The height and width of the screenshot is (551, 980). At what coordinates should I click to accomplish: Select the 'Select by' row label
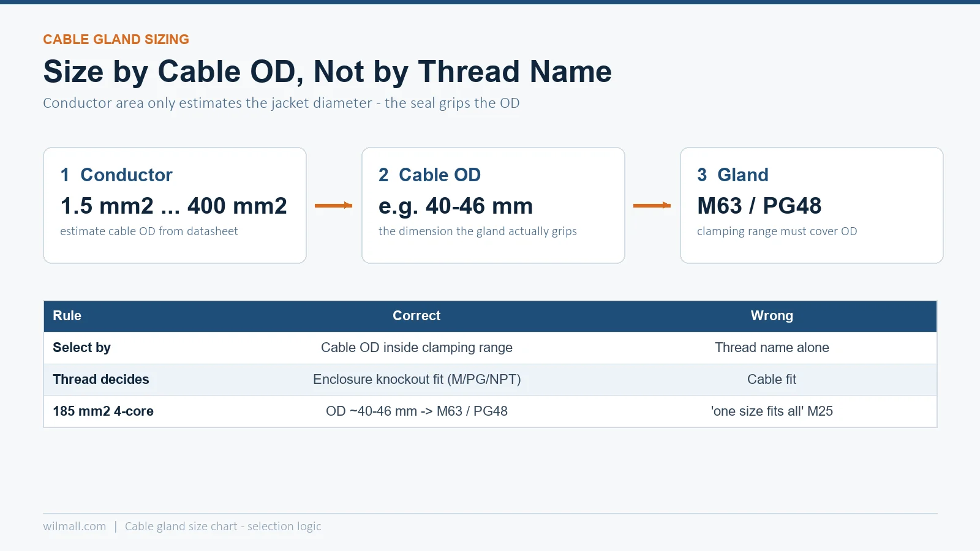[x=81, y=348]
